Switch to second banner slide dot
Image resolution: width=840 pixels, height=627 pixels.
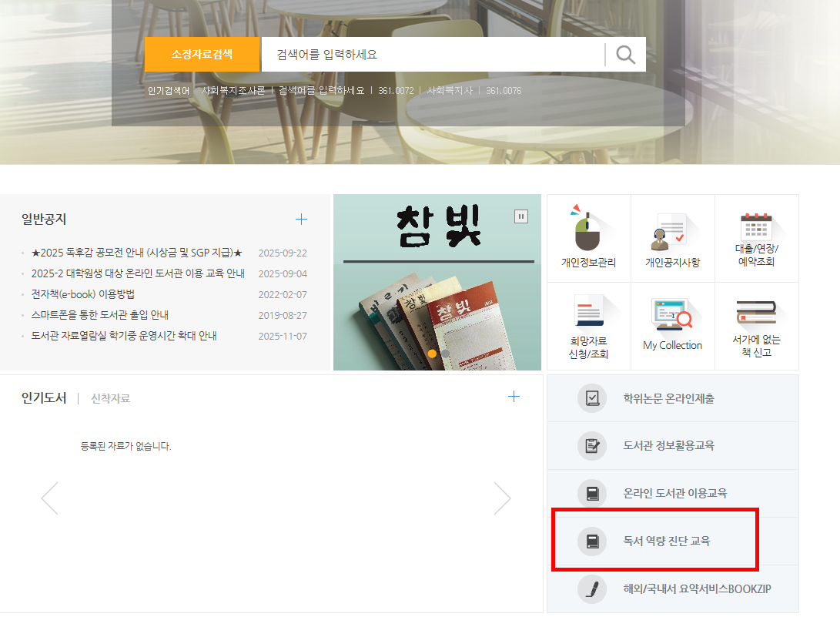[x=445, y=354]
